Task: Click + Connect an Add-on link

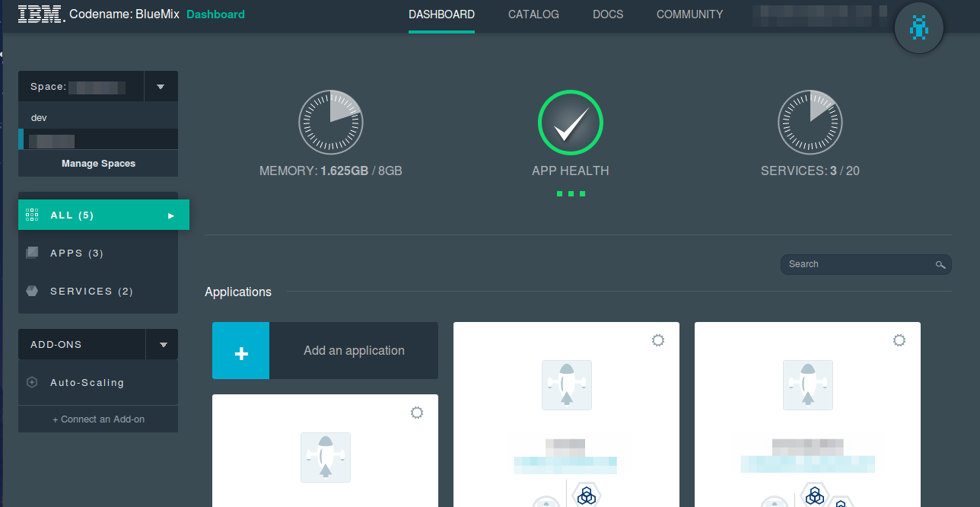Action: [x=98, y=419]
